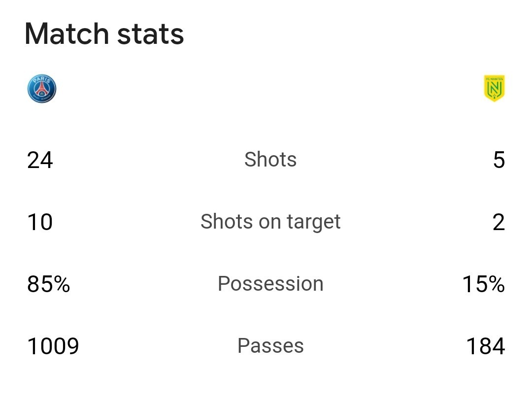Click the Shots stat label
The width and height of the screenshot is (532, 405).
point(270,159)
